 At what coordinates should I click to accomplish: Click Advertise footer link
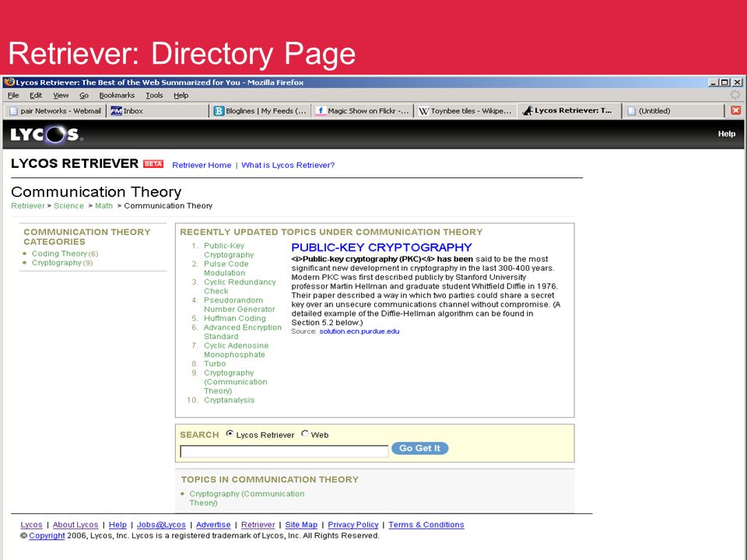coord(213,525)
